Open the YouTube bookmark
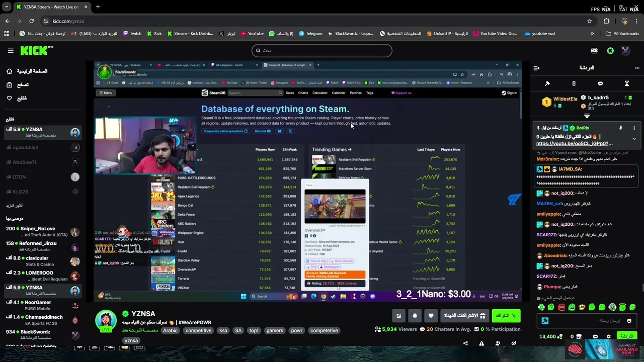Image resolution: width=644 pixels, height=362 pixels. point(252,34)
